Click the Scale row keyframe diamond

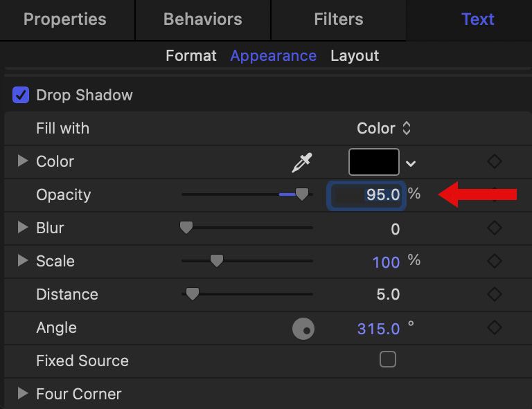(494, 261)
